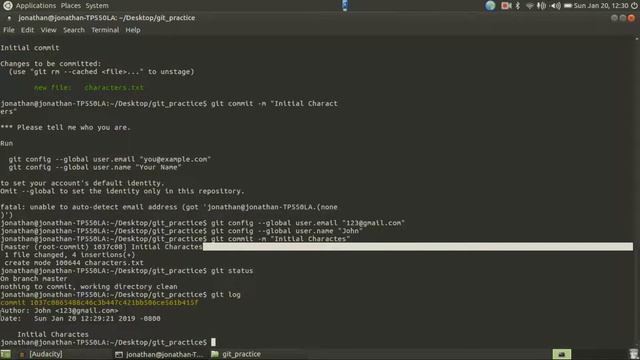
Task: Select the highlighted workspace in the switcher
Action: (x=562, y=354)
